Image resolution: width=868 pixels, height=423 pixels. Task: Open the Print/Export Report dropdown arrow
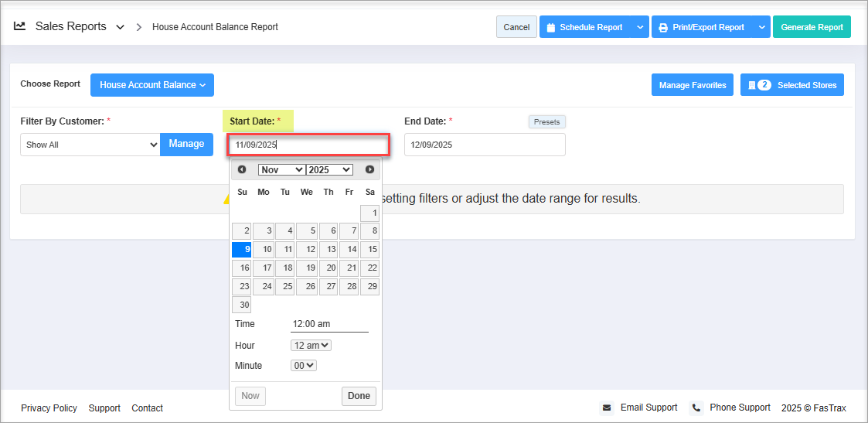(x=761, y=27)
